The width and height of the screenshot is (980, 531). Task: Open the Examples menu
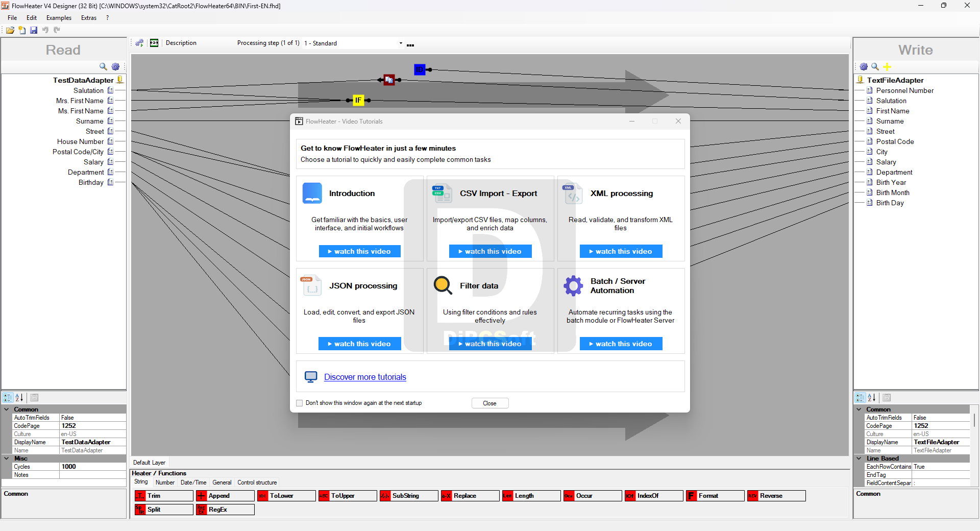tap(59, 18)
